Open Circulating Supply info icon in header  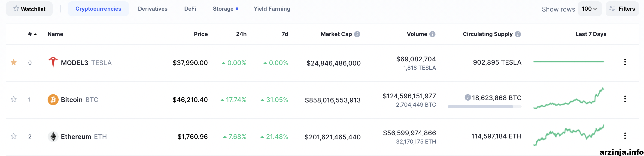click(518, 34)
